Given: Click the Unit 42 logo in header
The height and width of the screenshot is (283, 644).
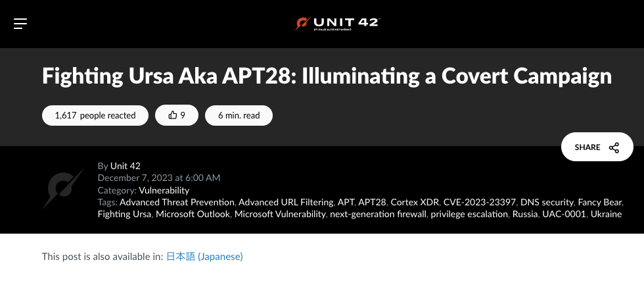Looking at the screenshot, I should tap(337, 24).
